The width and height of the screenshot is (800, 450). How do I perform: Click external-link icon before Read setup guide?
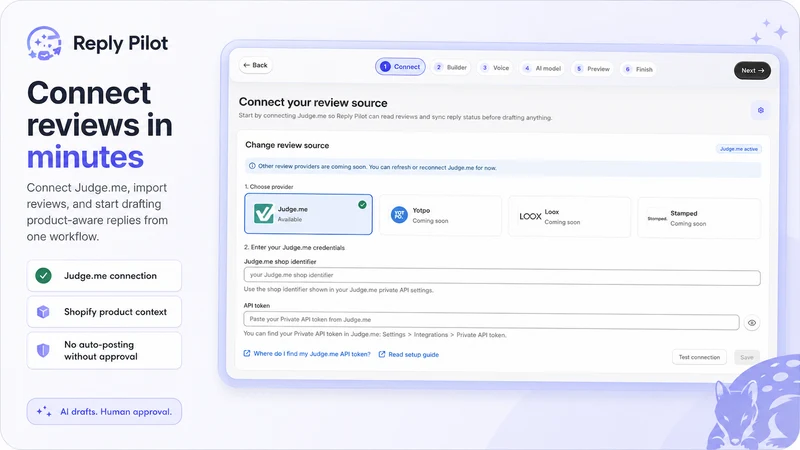click(x=382, y=354)
